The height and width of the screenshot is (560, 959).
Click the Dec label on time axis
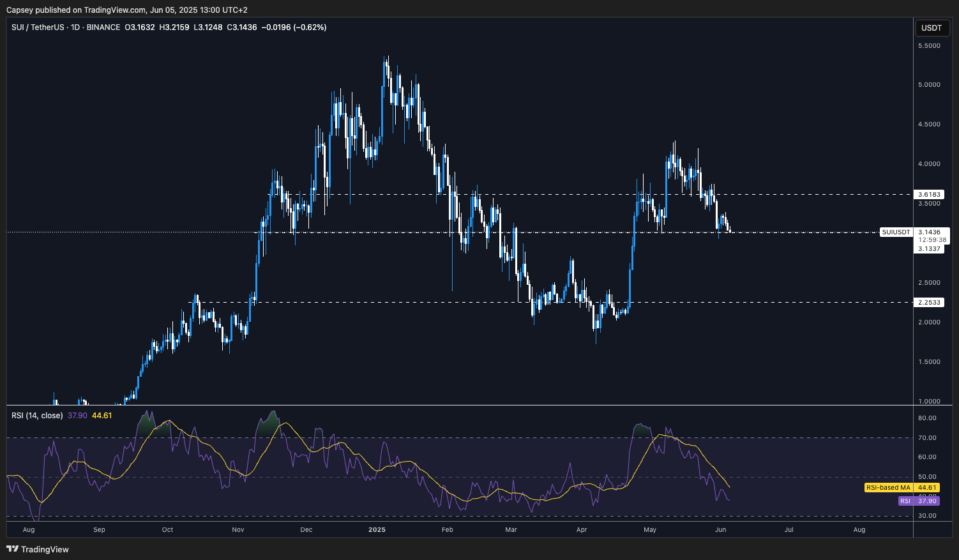(x=306, y=529)
